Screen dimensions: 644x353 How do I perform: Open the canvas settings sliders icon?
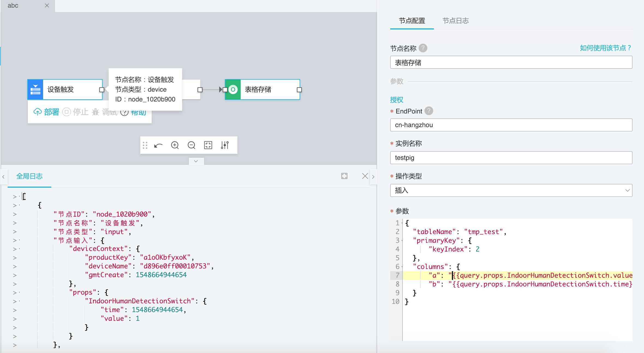[x=225, y=145]
